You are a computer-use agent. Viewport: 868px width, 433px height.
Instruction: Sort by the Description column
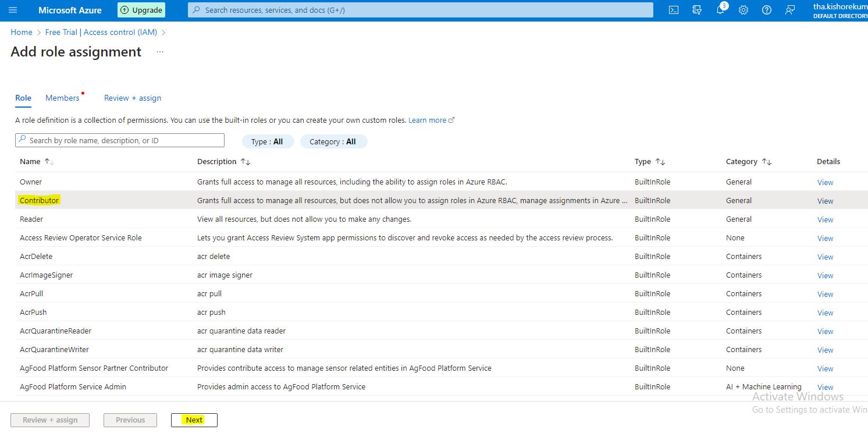[x=246, y=162]
